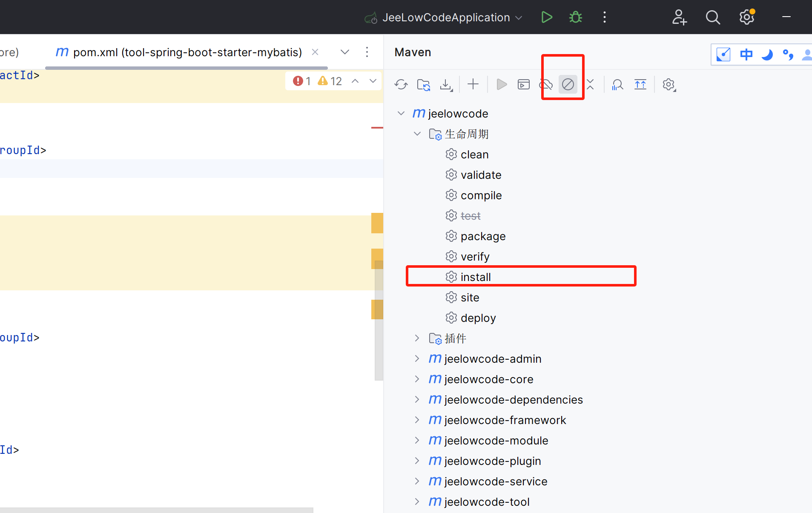Select the 插件 plugins folder label
This screenshot has height=513, width=812.
tap(455, 338)
